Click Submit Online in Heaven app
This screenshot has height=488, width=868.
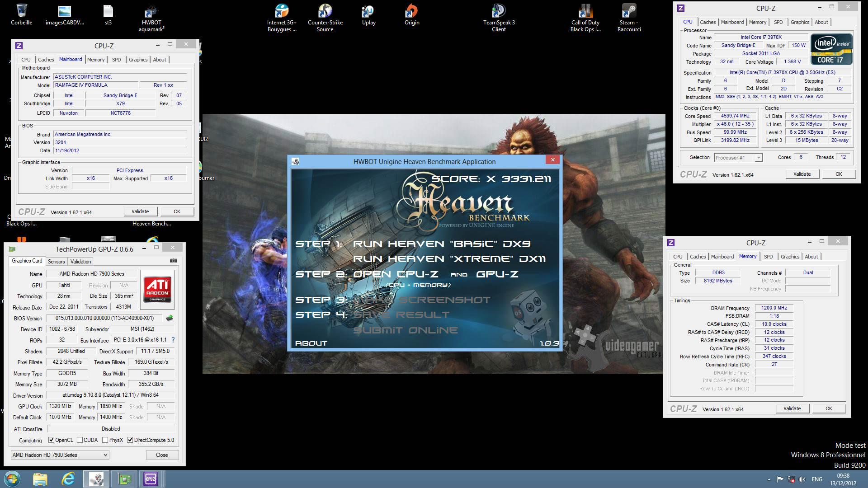click(406, 330)
